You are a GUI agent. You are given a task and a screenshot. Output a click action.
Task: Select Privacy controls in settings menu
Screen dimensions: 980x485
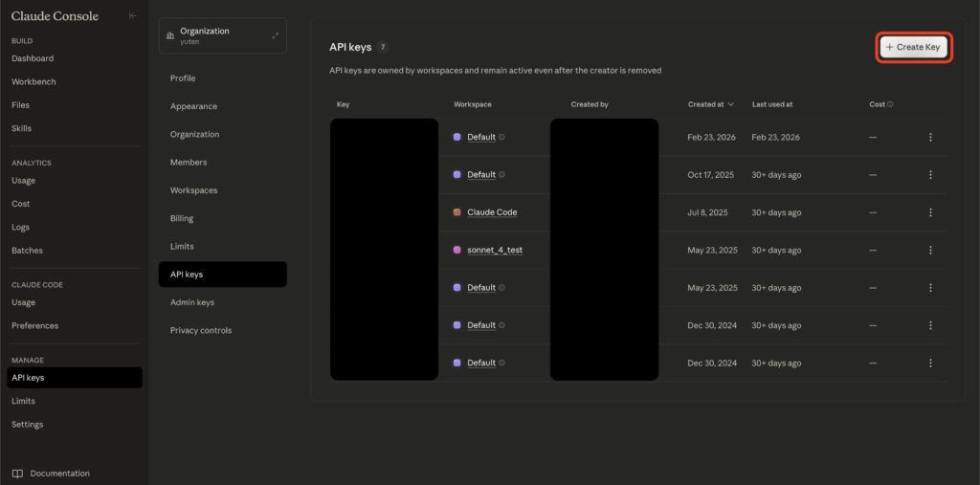click(x=201, y=330)
